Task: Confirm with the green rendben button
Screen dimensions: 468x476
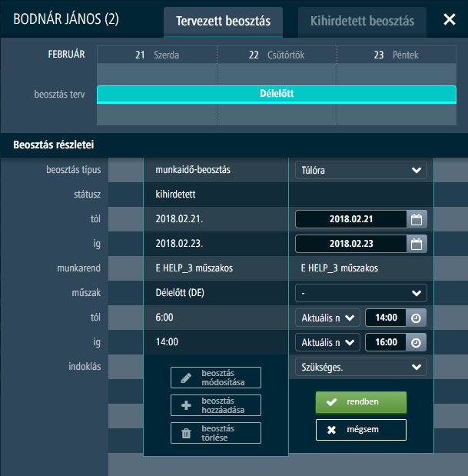Action: point(361,402)
